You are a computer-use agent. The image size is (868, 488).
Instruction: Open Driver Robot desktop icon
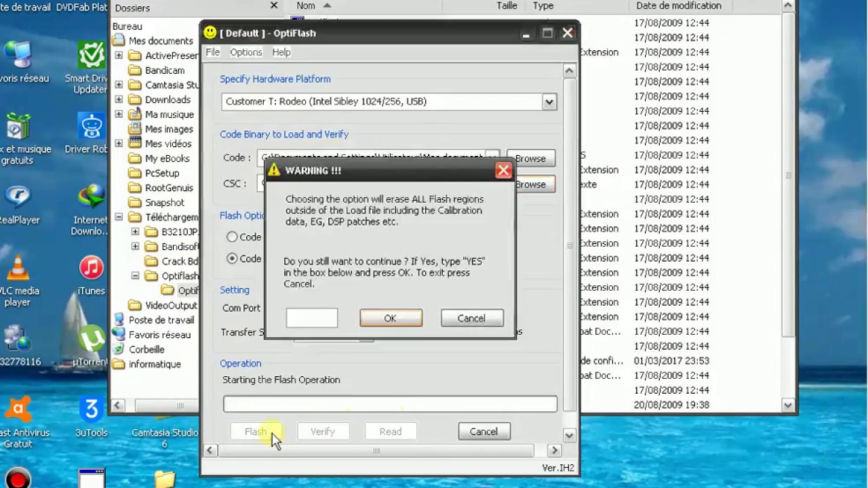(x=91, y=134)
